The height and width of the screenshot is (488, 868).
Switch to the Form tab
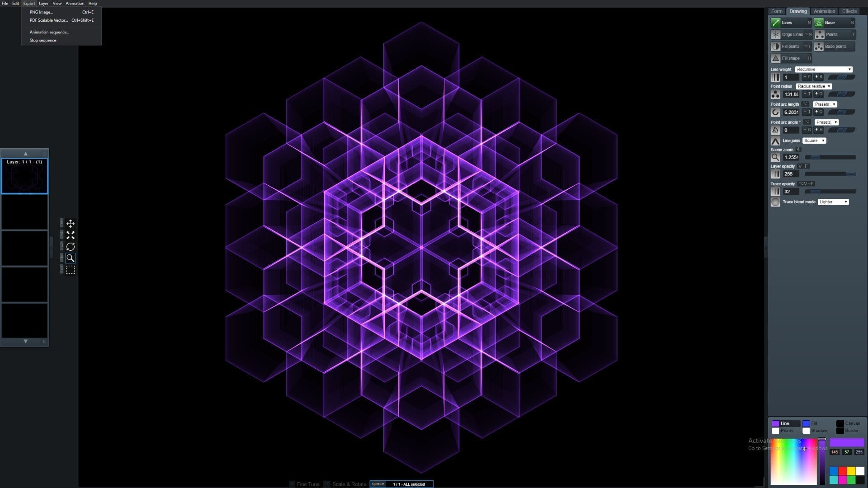(x=777, y=11)
